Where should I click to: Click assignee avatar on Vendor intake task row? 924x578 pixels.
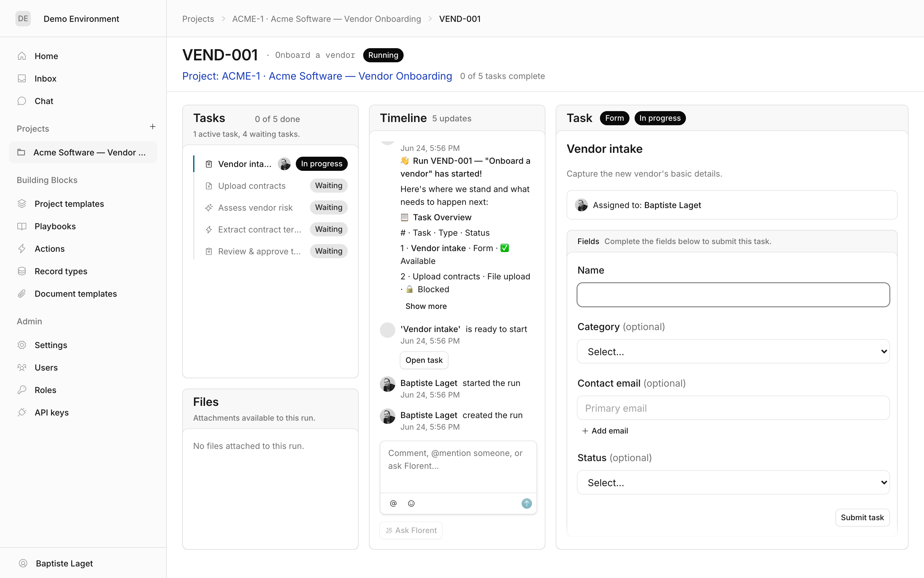pyautogui.click(x=284, y=164)
